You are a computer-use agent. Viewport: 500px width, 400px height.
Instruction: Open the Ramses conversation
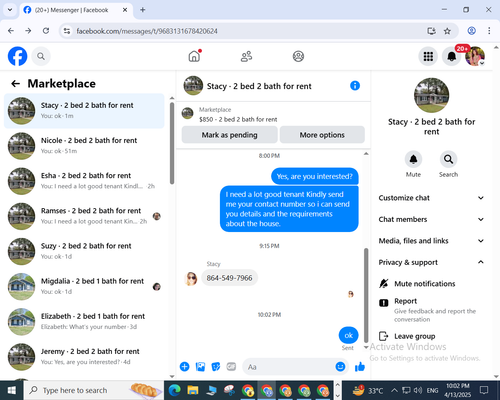click(x=84, y=216)
